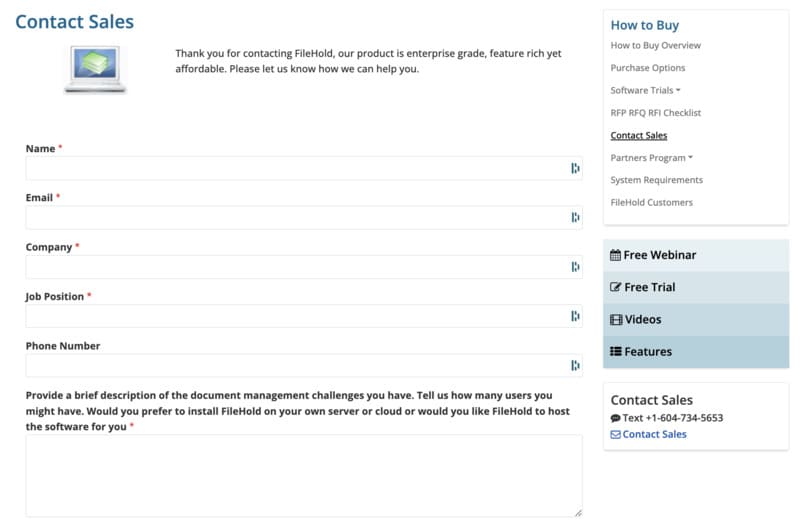Viewport: 800px width, 526px height.
Task: Expand the Partners Program submenu arrow
Action: 690,158
